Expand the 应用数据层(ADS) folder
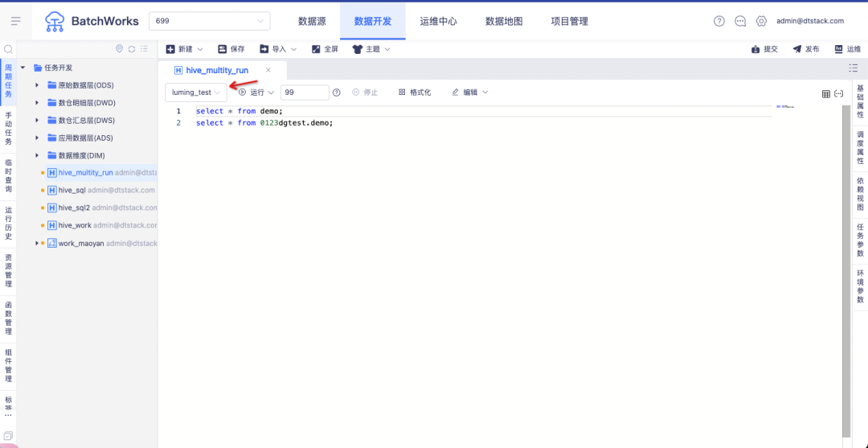 coord(36,138)
